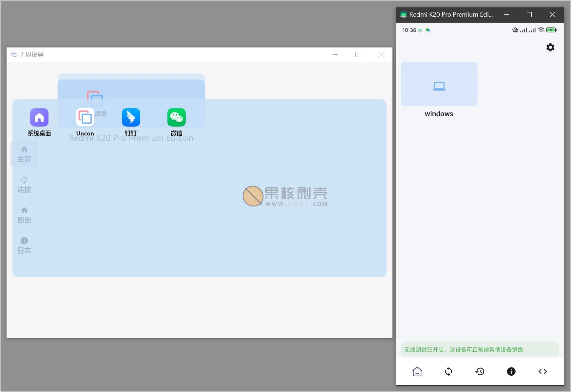
Task: Select the info icon in phone bottom bar
Action: click(x=511, y=371)
